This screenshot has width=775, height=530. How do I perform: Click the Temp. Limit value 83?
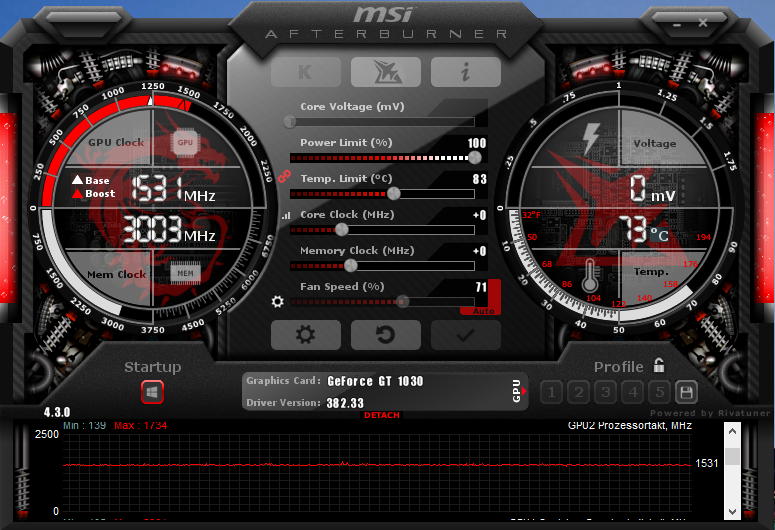click(x=479, y=179)
